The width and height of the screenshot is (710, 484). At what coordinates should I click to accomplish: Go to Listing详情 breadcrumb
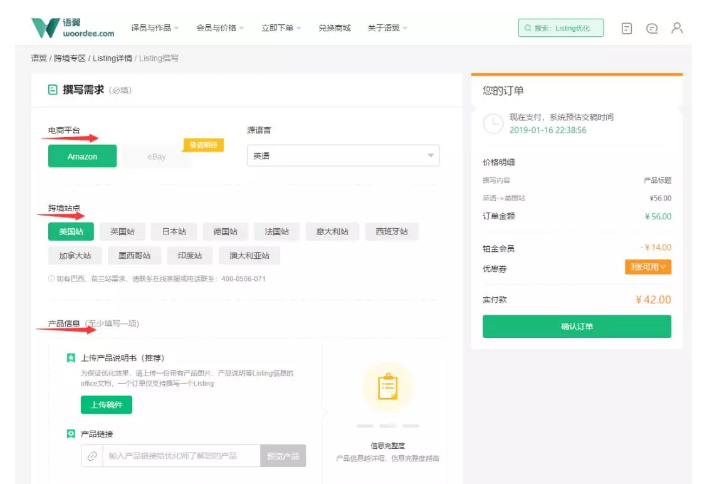[112, 58]
